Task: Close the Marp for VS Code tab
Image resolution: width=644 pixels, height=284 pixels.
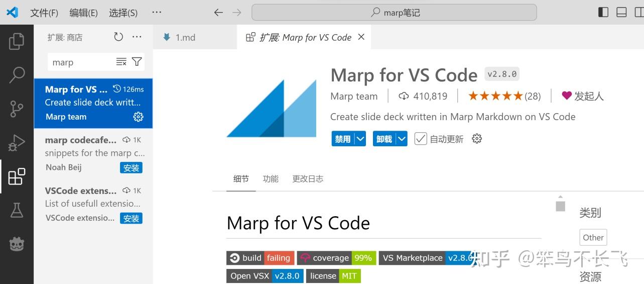Action: [361, 37]
